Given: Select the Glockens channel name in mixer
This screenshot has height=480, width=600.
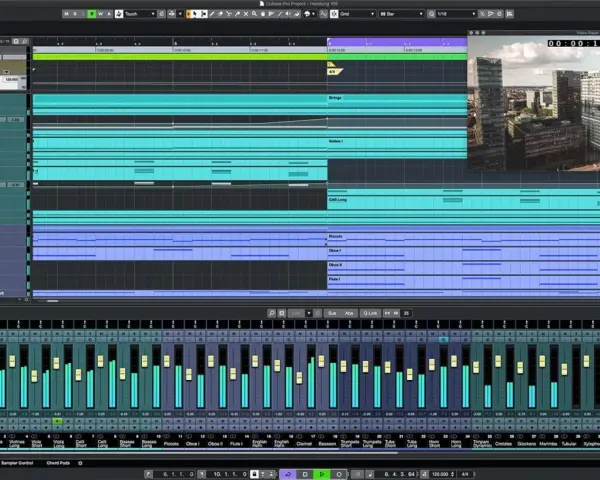Looking at the screenshot, I should (526, 444).
